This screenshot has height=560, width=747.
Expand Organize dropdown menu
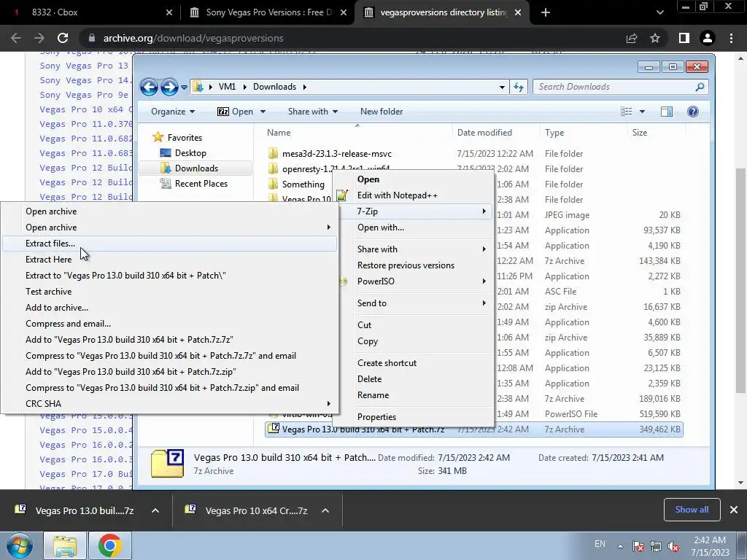pyautogui.click(x=173, y=112)
